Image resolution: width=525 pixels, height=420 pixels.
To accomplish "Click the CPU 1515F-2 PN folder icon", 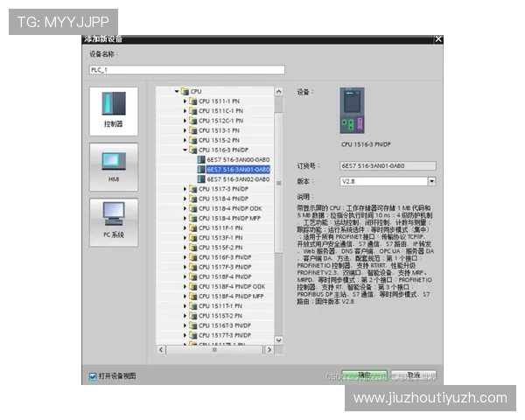I will pyautogui.click(x=192, y=247).
